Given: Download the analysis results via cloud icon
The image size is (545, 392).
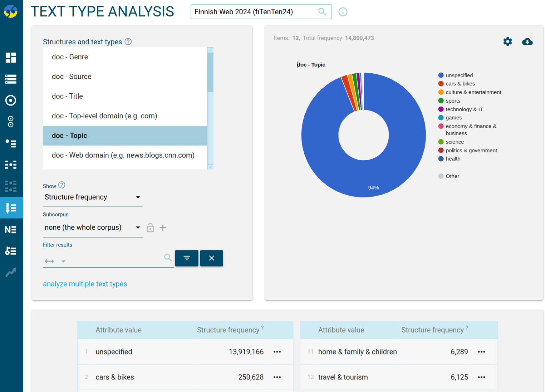Looking at the screenshot, I should tap(527, 42).
